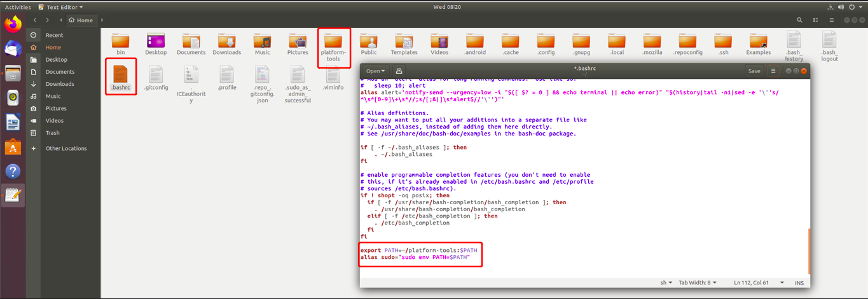This screenshot has height=299, width=868.
Task: Open Text Editor hamburger menu
Action: pos(773,71)
